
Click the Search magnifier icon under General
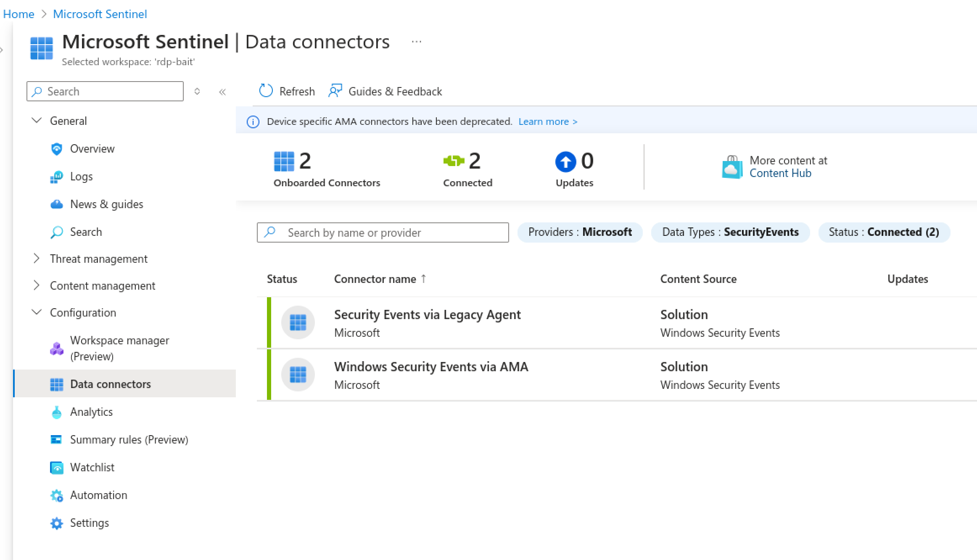(x=56, y=232)
